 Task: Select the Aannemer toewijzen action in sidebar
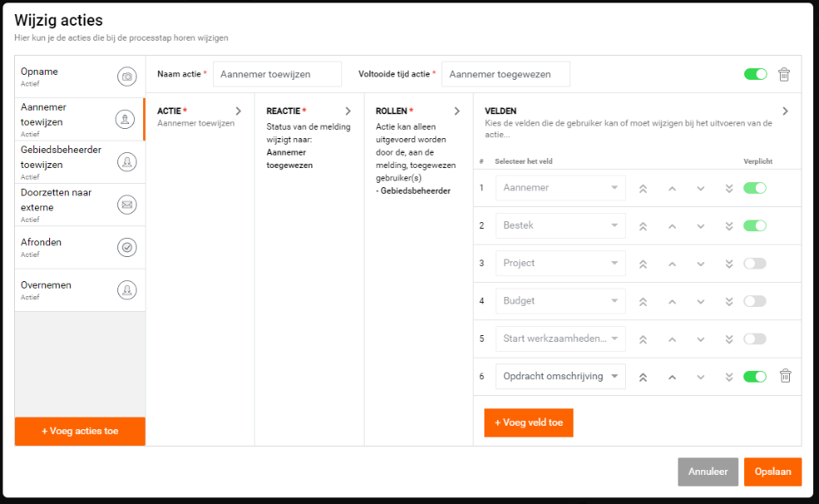(x=80, y=120)
